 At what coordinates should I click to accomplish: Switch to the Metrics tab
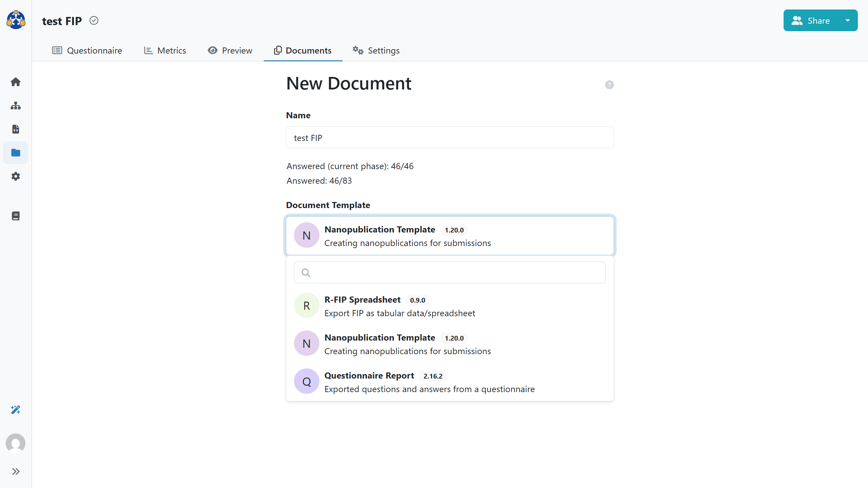point(165,50)
